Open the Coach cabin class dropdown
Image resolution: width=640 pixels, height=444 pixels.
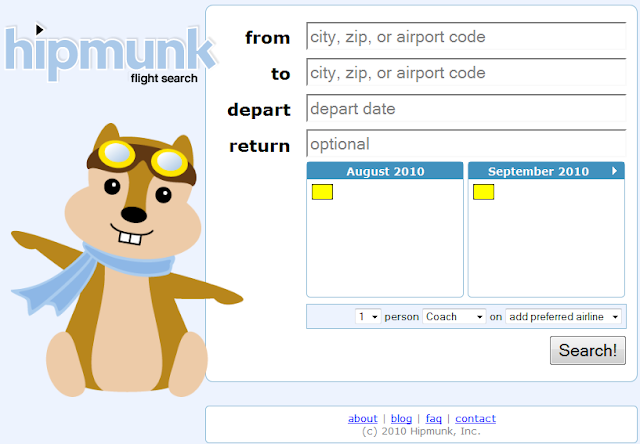point(454,317)
